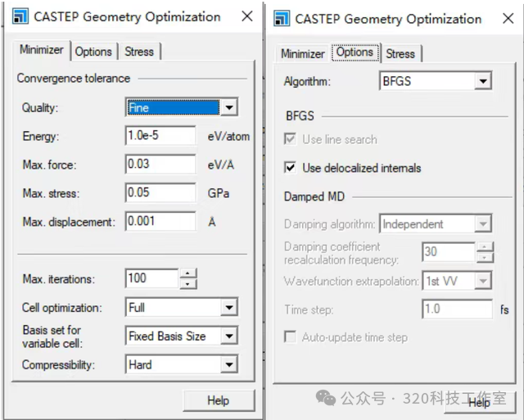Close the left CASTEP Geometry Optimization dialog

click(x=247, y=16)
